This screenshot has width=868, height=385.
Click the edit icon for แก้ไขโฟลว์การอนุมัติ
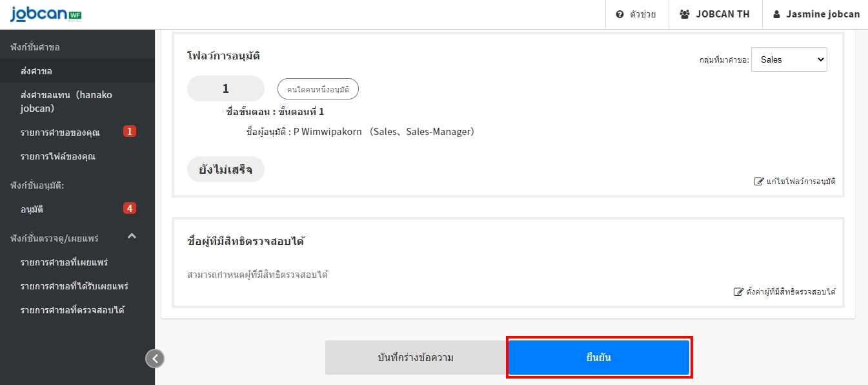tap(759, 182)
